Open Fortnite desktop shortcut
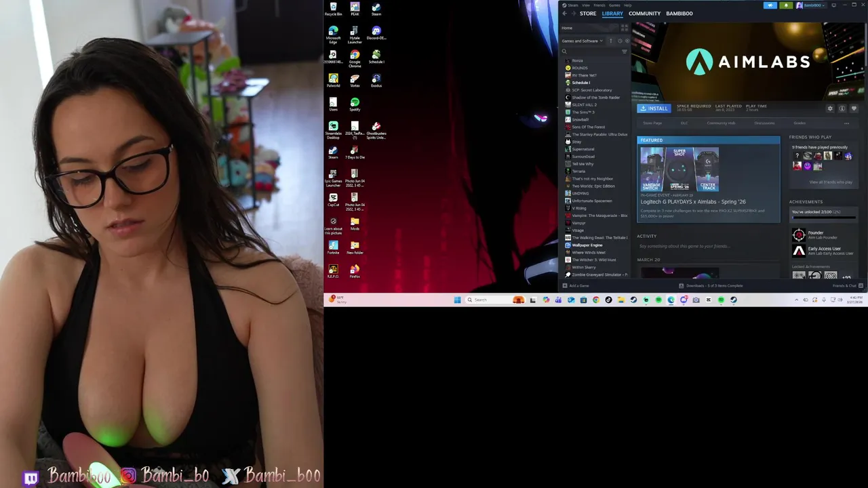Viewport: 868px width, 488px height. pyautogui.click(x=333, y=248)
